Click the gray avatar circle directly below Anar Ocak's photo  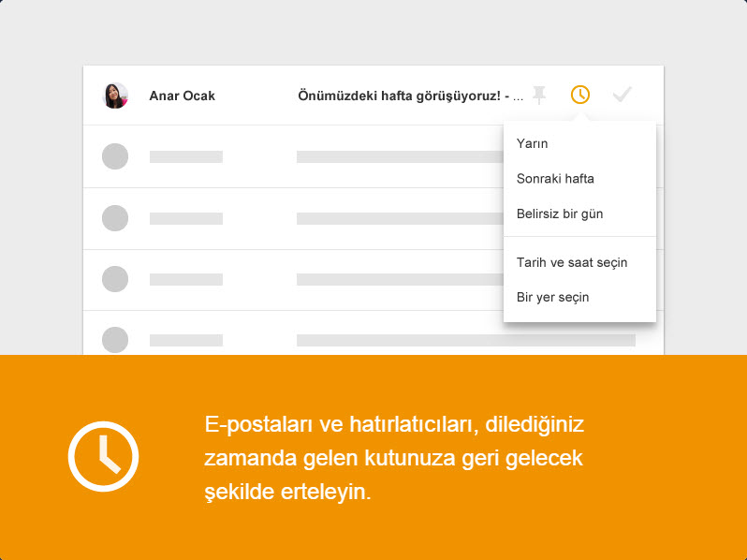tap(115, 156)
